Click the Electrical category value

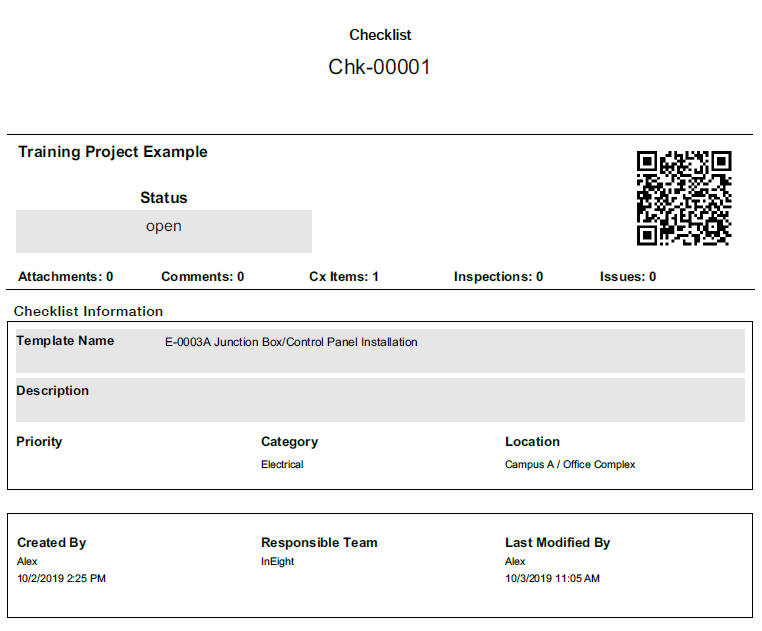[x=282, y=465]
